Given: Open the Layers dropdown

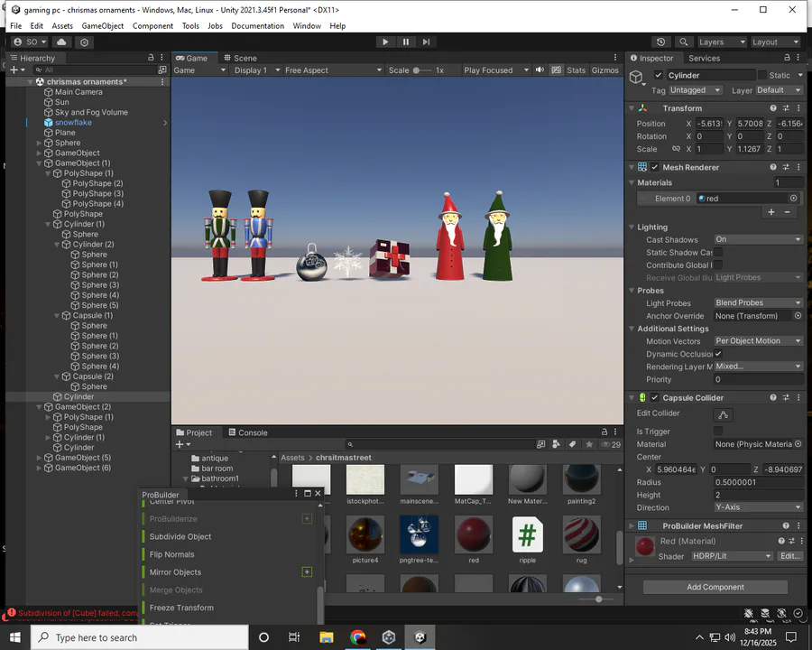Looking at the screenshot, I should [722, 42].
